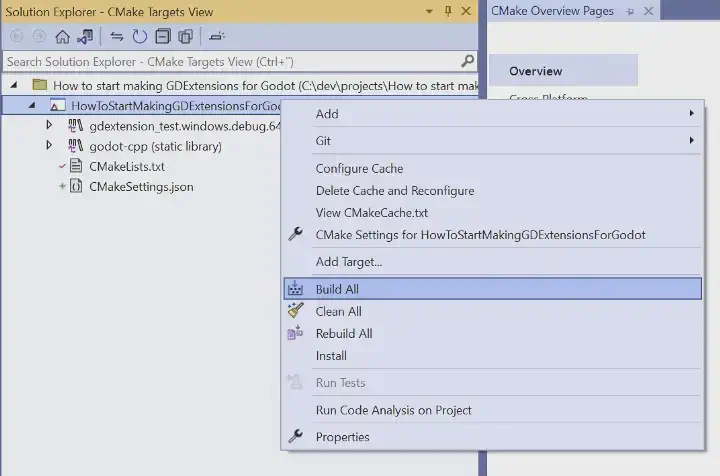Screen dimensions: 720x476
Task: Click the Show All Files toolbar icon
Action: tap(186, 36)
